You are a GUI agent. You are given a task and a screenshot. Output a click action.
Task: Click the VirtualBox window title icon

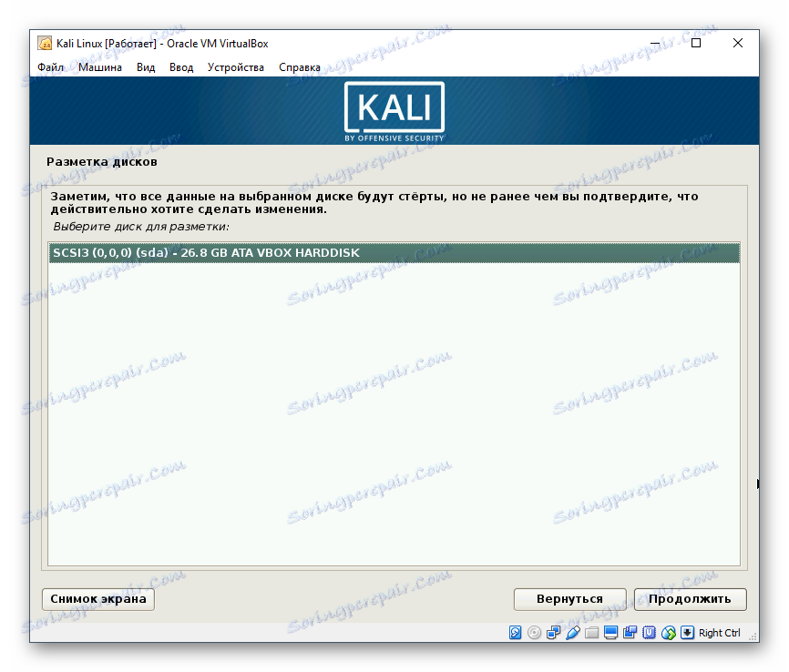coord(46,44)
